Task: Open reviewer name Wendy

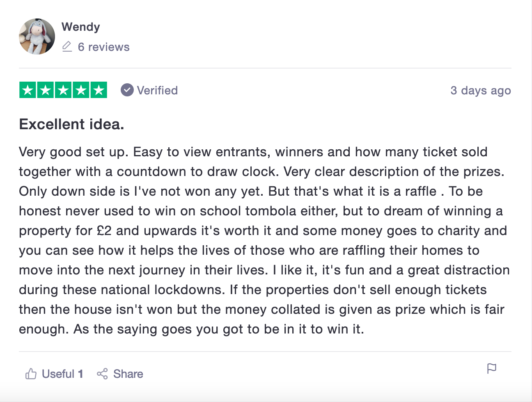Action: point(80,27)
